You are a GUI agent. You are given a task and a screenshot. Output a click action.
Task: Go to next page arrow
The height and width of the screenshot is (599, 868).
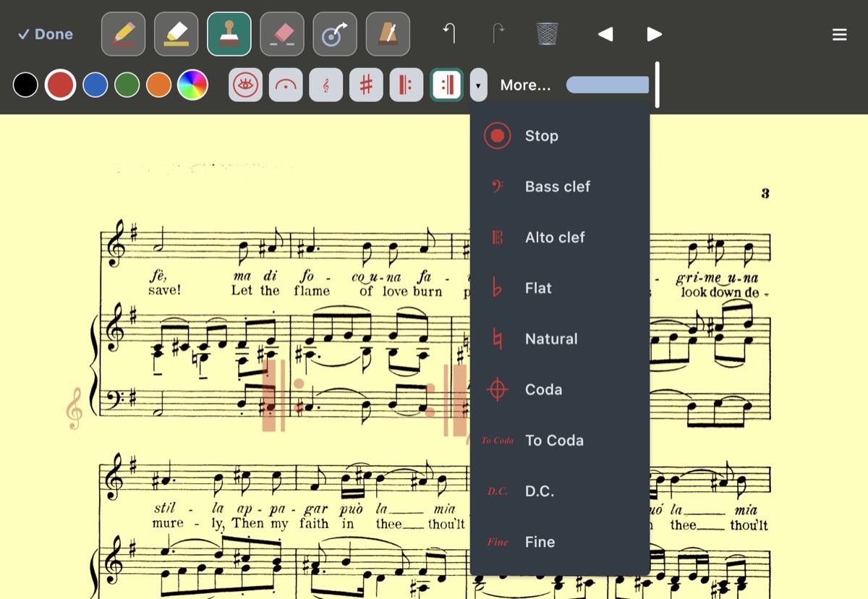click(654, 34)
